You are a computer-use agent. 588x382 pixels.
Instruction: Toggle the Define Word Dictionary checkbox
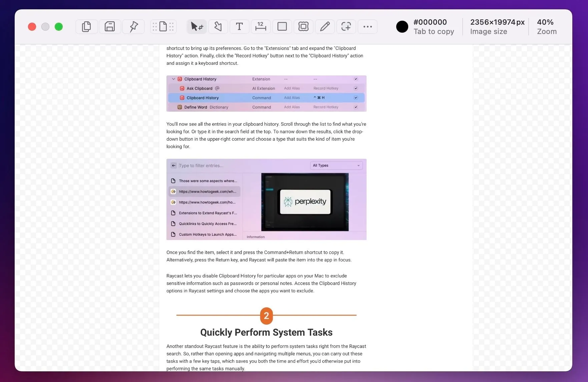coord(356,107)
